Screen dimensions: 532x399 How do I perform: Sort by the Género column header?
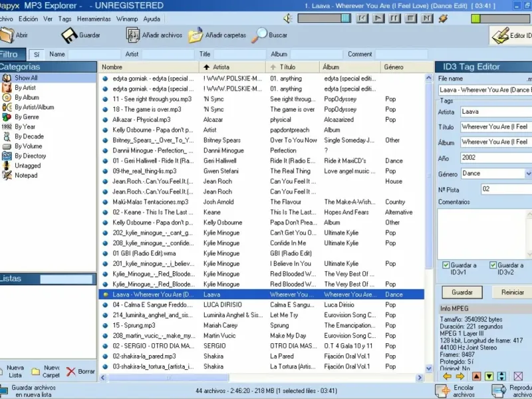(x=407, y=67)
